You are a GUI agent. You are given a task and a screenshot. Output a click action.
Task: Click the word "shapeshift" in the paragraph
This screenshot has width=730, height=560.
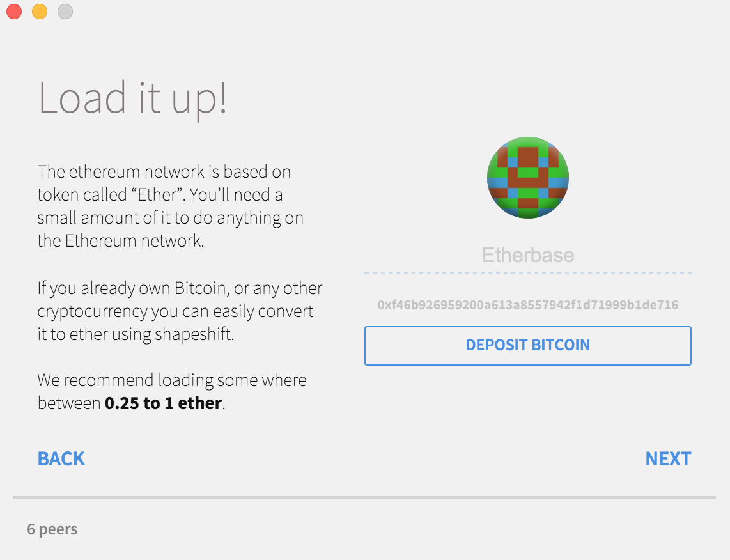pyautogui.click(x=193, y=334)
